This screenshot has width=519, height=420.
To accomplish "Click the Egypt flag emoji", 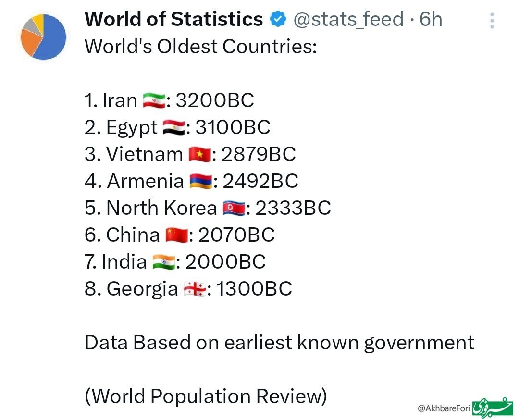I will coord(173,128).
